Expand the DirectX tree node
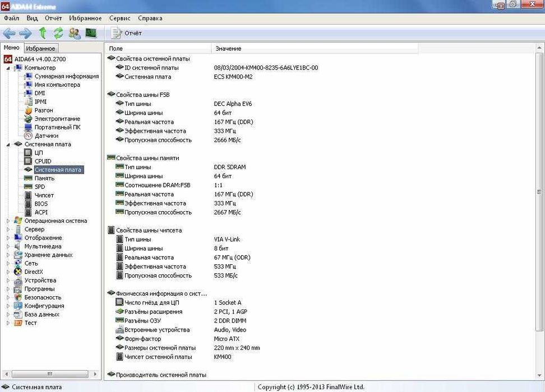Screen dimensions: 545x392 (x=8, y=272)
